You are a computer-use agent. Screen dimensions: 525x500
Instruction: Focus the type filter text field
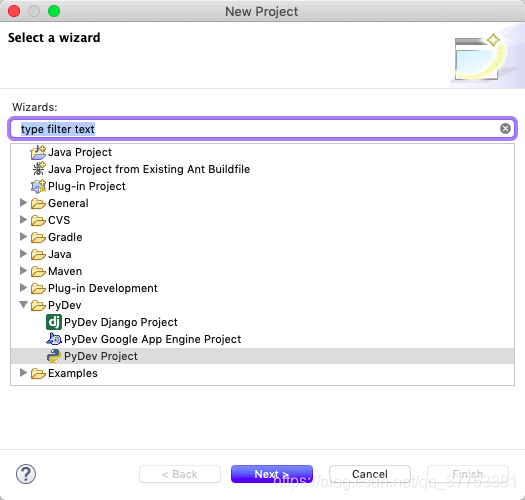262,129
